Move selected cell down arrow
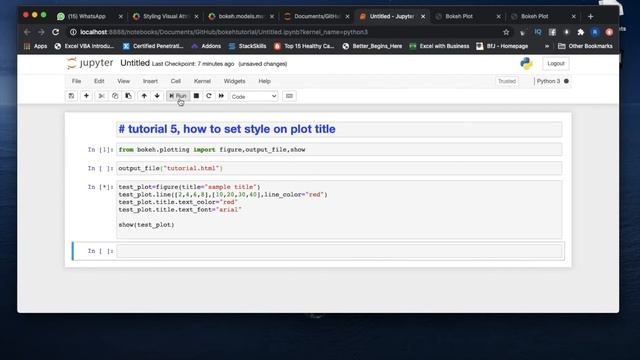The image size is (640, 360). click(x=157, y=96)
